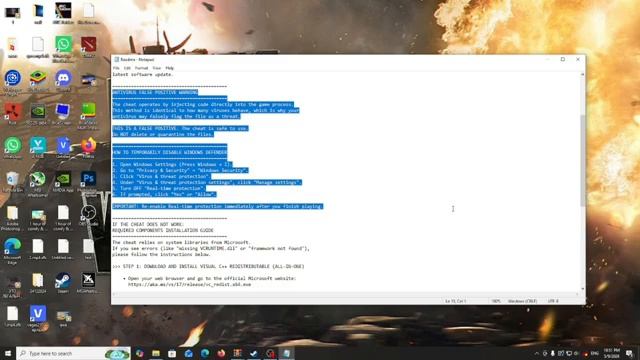Click 'The cheat relies on system libraries' line
Image resolution: width=640 pixels, height=360 pixels.
[x=181, y=242]
